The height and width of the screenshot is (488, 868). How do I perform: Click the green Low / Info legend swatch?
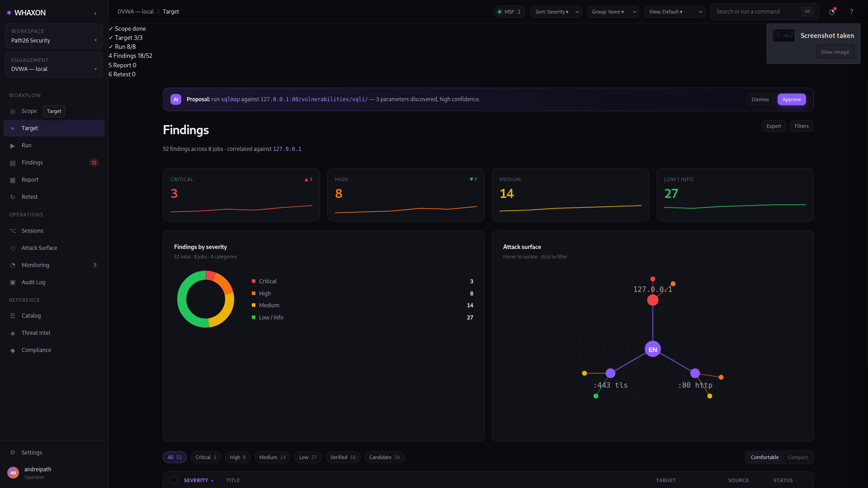254,317
